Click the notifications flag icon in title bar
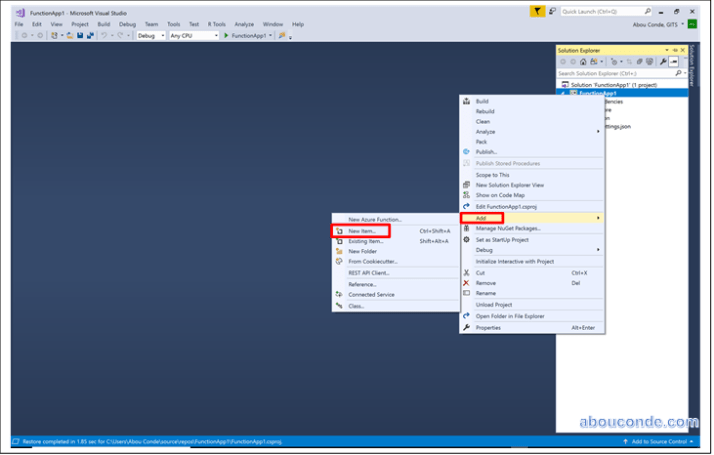This screenshot has height=455, width=714. (x=539, y=11)
